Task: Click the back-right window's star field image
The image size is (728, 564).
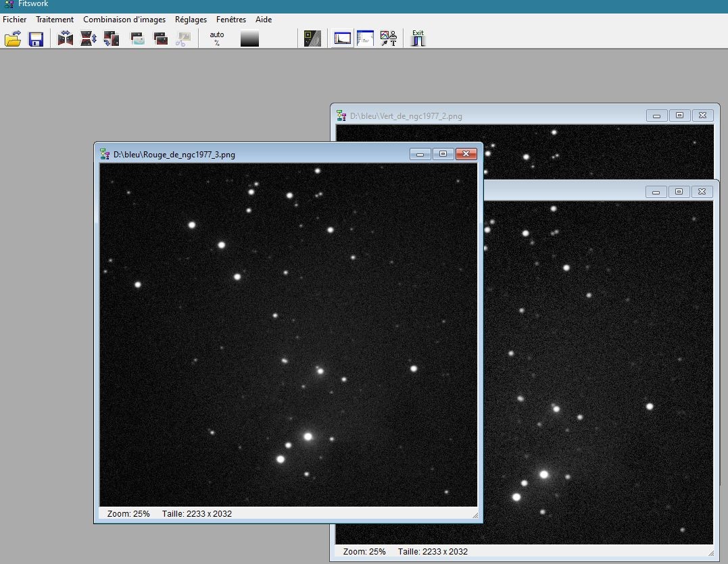Action: [598, 372]
